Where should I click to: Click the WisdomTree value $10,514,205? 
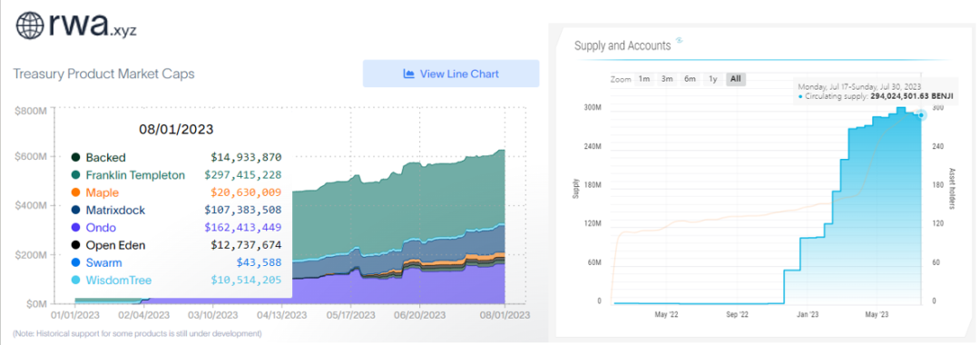tap(246, 280)
